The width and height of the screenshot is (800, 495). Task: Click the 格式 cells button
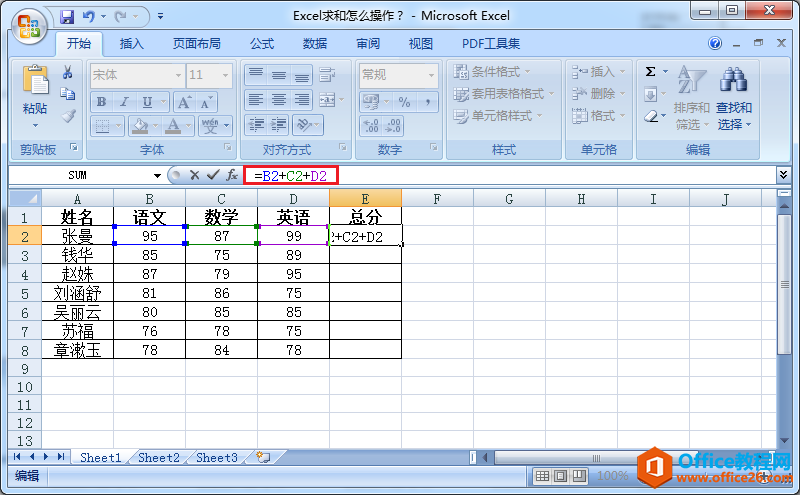(x=598, y=116)
